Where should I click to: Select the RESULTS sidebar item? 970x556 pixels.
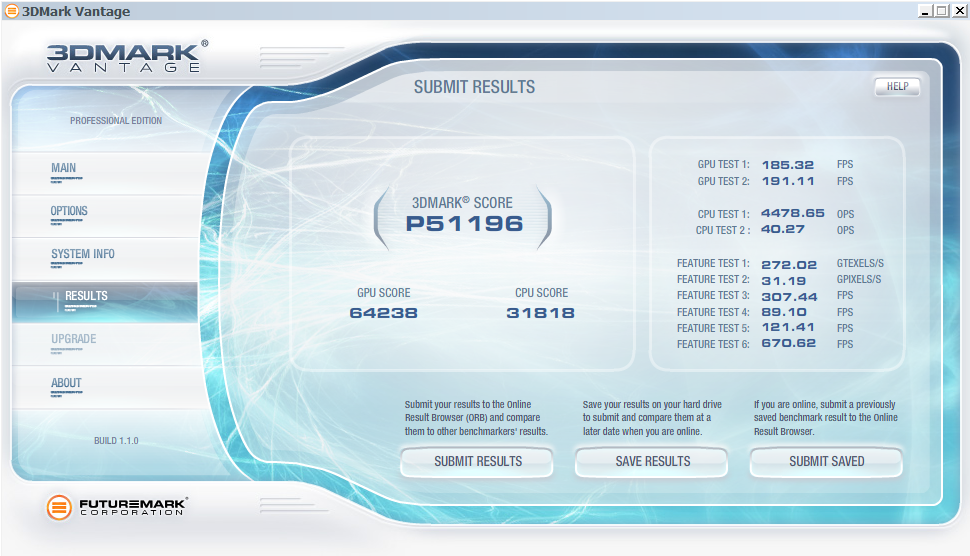[105, 302]
